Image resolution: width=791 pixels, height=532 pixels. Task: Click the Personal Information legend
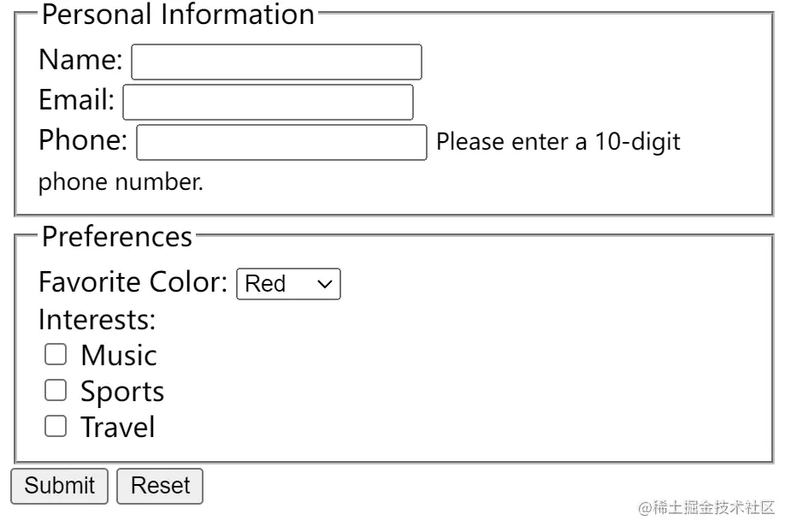click(178, 15)
